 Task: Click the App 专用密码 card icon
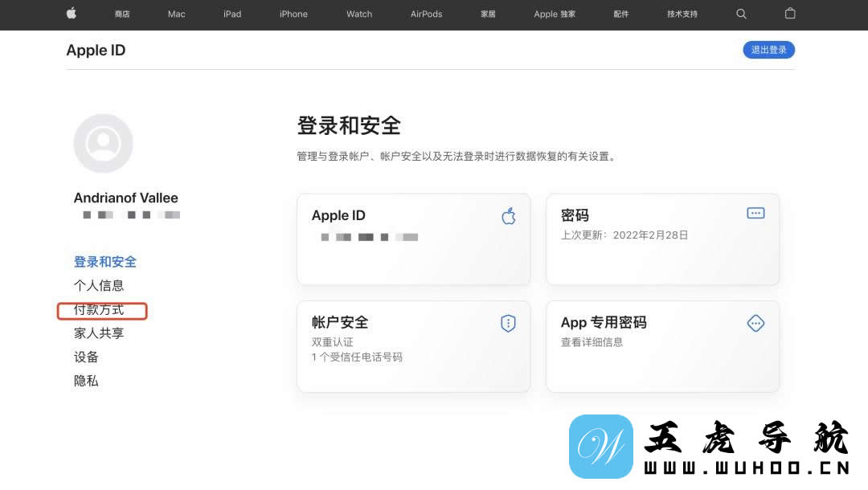[x=755, y=323]
